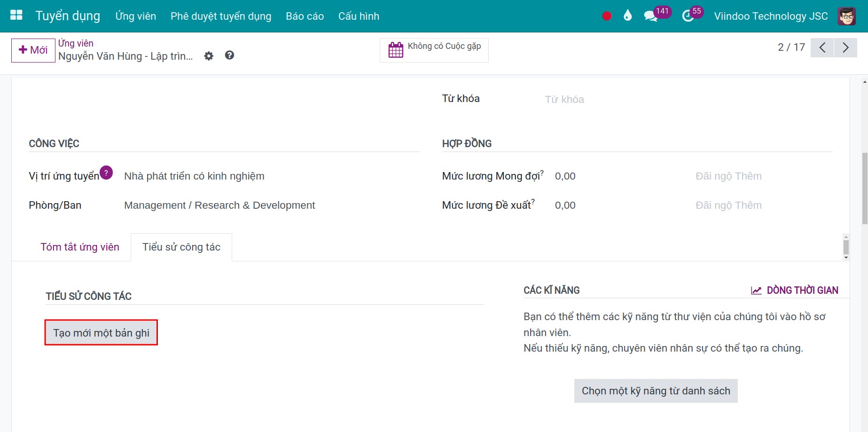The image size is (868, 432).
Task: Click Chọn một kỹ năng từ danh sách
Action: pos(656,391)
